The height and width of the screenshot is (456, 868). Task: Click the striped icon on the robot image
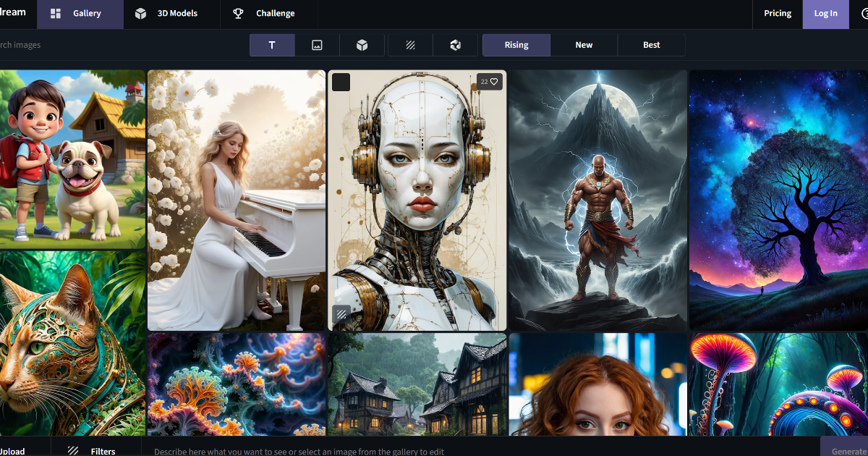pos(341,315)
